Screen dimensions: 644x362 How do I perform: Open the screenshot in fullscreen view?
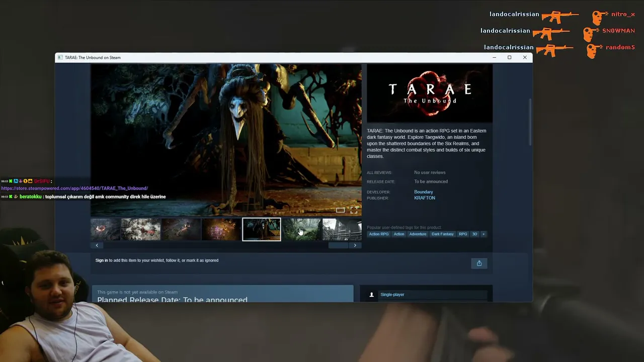354,210
